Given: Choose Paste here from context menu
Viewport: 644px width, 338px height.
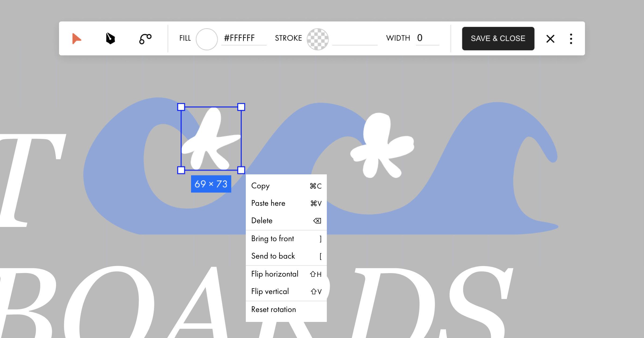Looking at the screenshot, I should pyautogui.click(x=286, y=203).
